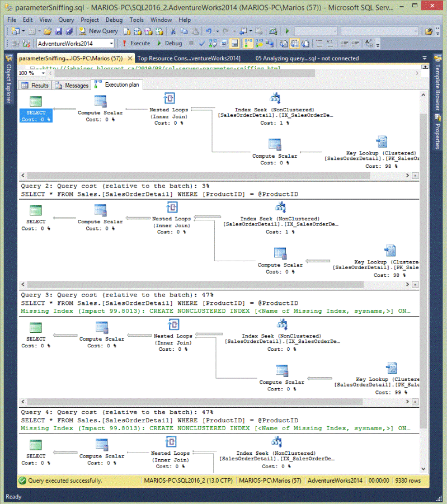The width and height of the screenshot is (447, 504).
Task: Toggle IntelliSense Enabled
Action: [234, 43]
